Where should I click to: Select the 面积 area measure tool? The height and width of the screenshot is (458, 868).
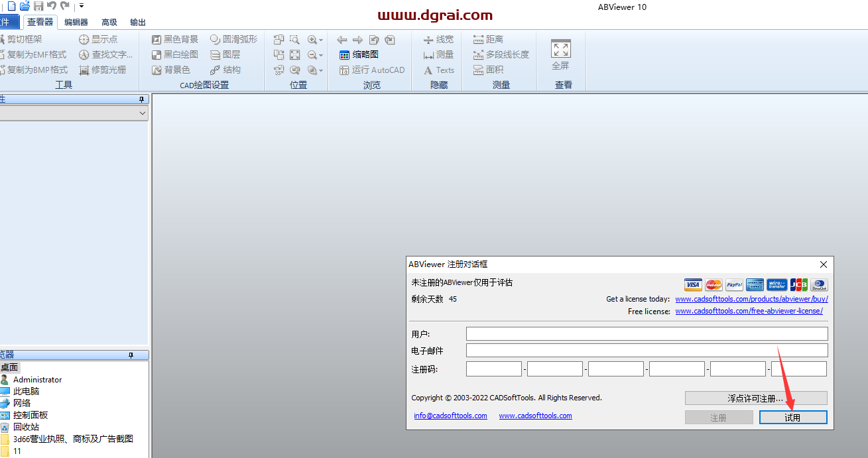(488, 70)
